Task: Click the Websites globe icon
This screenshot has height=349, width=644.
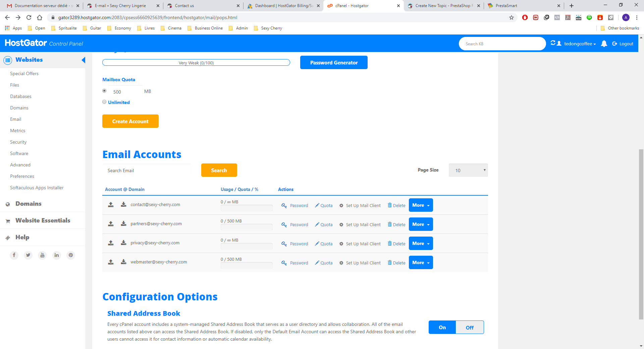Action: coord(7,60)
